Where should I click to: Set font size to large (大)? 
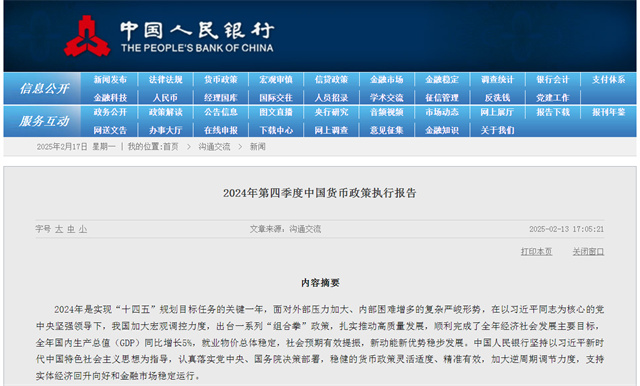point(59,229)
